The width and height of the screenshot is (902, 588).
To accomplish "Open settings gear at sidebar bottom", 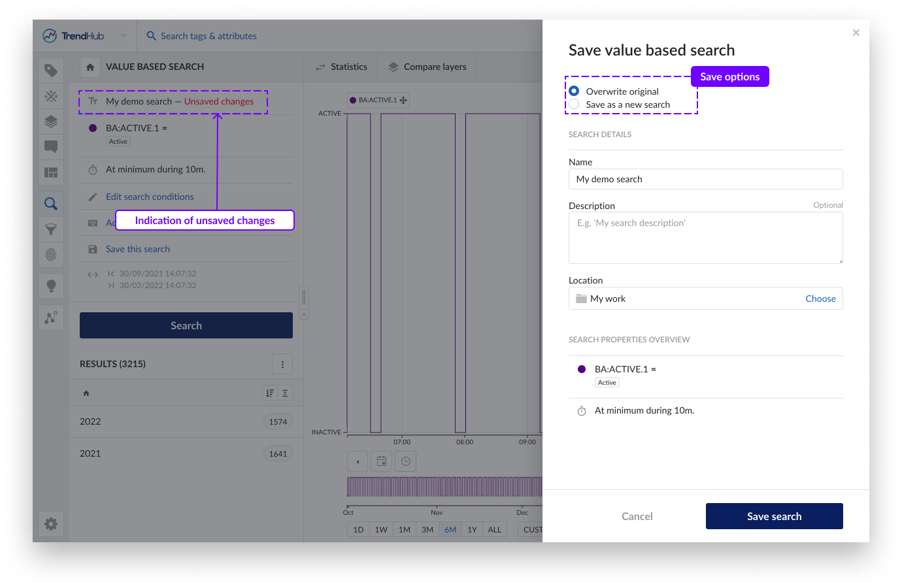I will (51, 524).
